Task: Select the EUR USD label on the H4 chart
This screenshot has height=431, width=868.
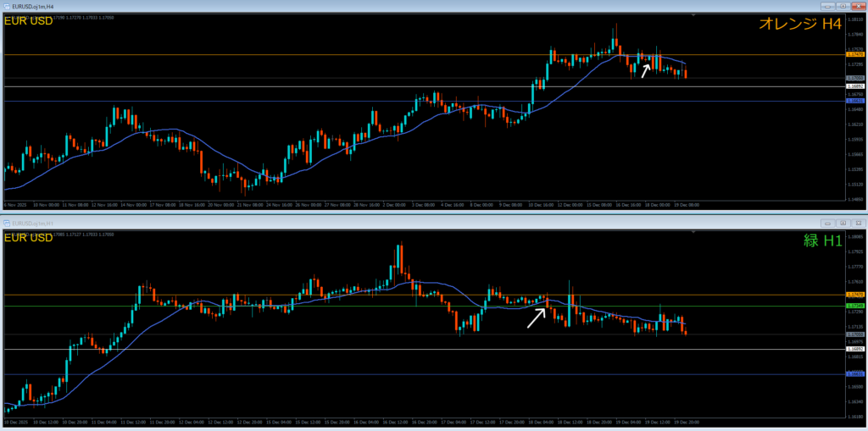Action: pyautogui.click(x=28, y=21)
